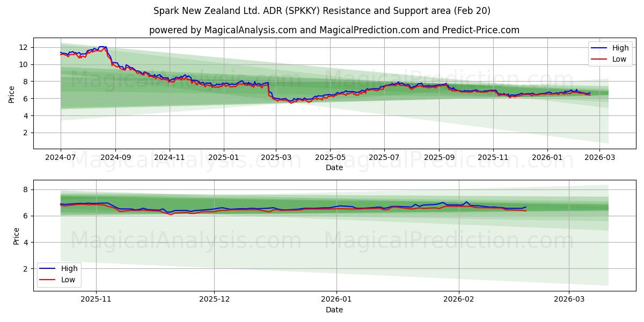Click the 2024-09 tick label on top chart

[115, 158]
